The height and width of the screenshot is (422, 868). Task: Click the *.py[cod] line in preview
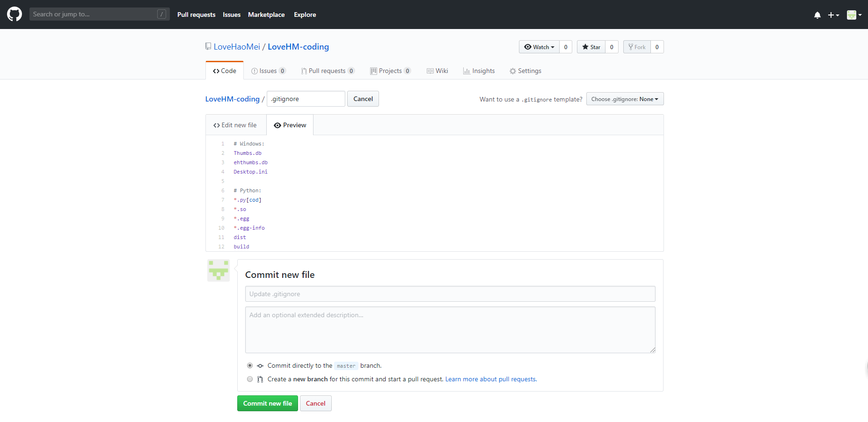(x=248, y=200)
